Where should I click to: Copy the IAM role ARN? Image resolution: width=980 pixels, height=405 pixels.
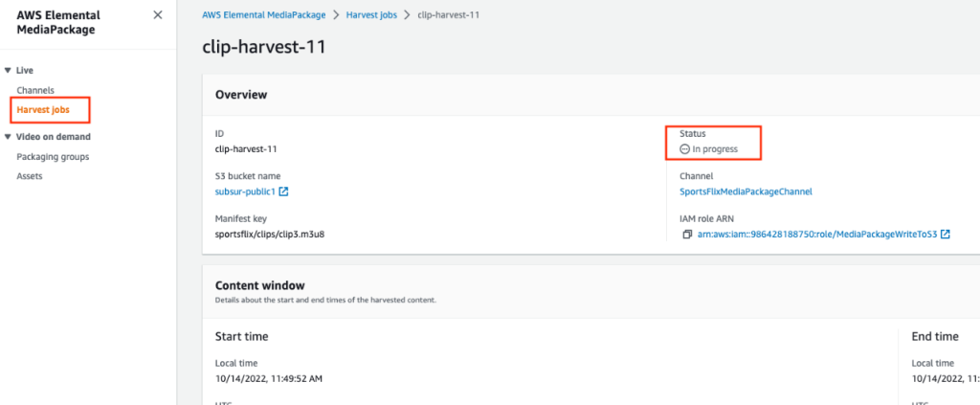[x=687, y=235]
